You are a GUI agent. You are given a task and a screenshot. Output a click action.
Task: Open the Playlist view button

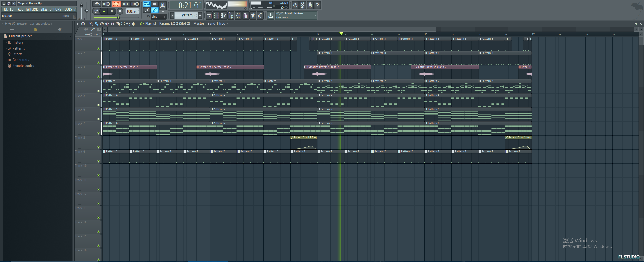(209, 16)
